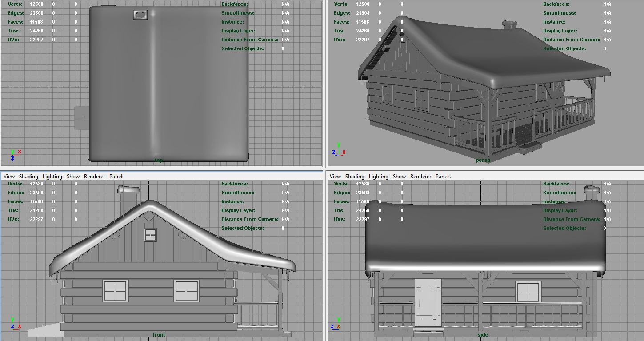Click the XYZ axis gizmo in the persp view

pyautogui.click(x=339, y=149)
